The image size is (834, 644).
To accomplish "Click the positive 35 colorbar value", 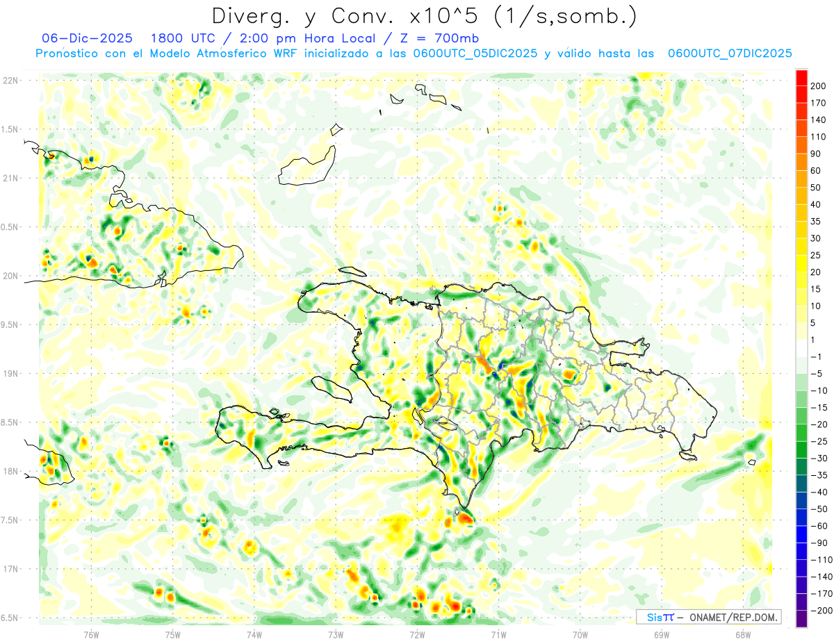I will pos(817,222).
